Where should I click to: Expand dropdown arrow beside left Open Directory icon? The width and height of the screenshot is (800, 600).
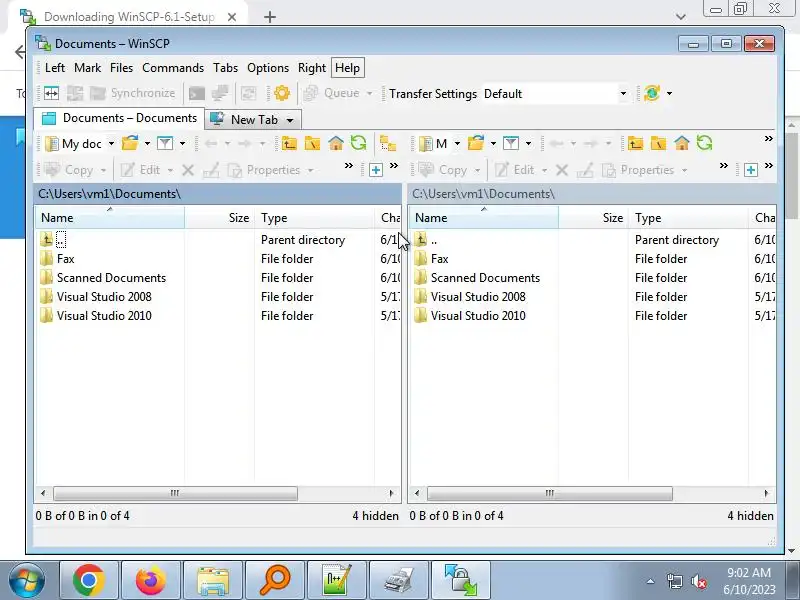coord(147,144)
